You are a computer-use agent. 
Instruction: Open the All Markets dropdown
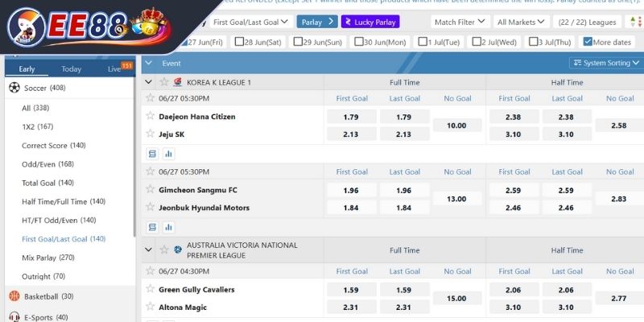(521, 22)
